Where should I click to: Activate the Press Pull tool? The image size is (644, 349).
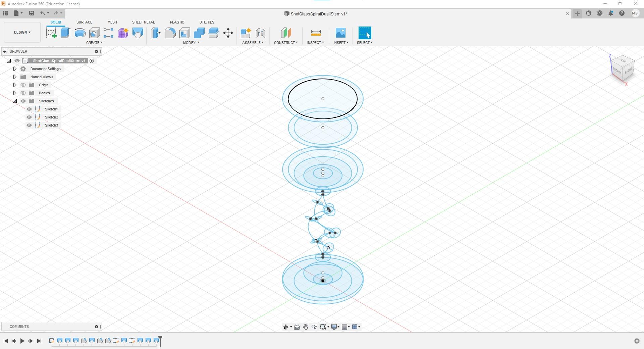click(x=156, y=33)
